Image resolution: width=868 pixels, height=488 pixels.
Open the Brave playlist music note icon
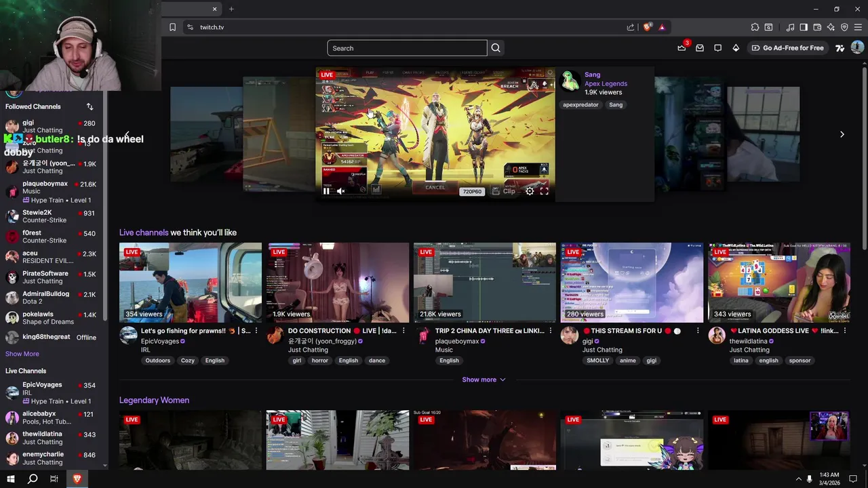[x=790, y=27]
